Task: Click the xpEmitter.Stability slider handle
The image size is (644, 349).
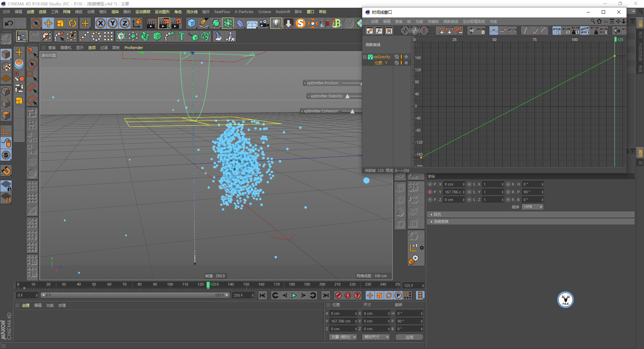Action: tap(347, 96)
